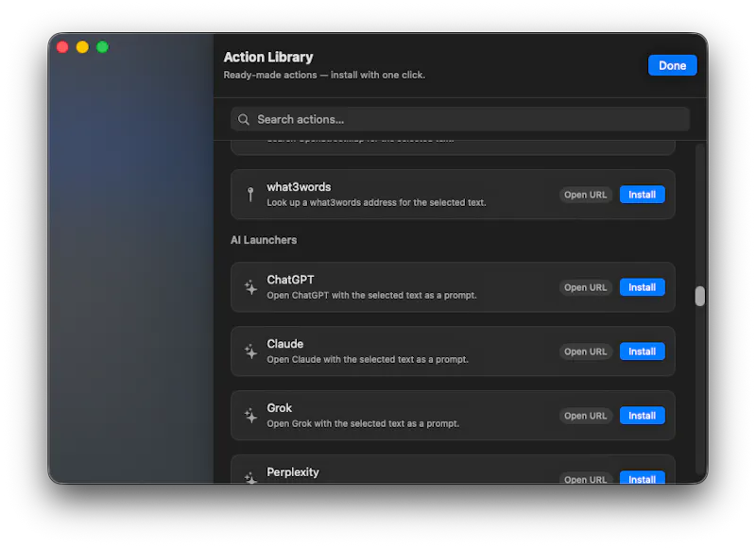
Task: Install the ChatGPT action
Action: (x=642, y=287)
